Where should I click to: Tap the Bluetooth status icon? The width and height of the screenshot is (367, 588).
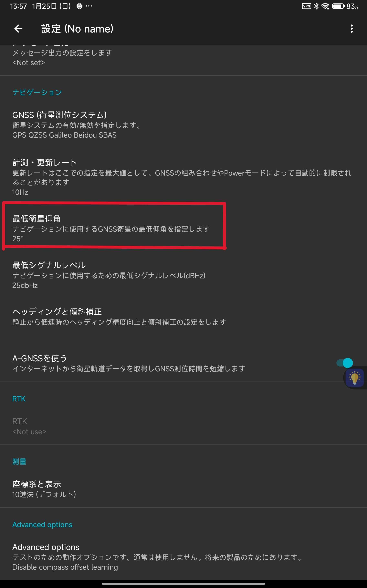(x=316, y=6)
